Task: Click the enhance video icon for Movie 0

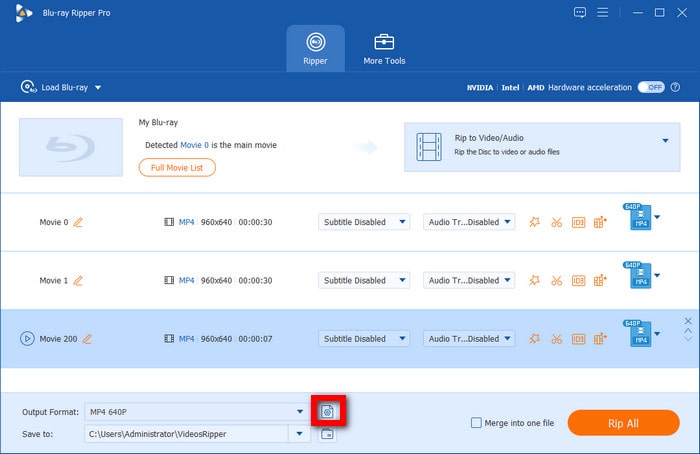Action: [600, 222]
